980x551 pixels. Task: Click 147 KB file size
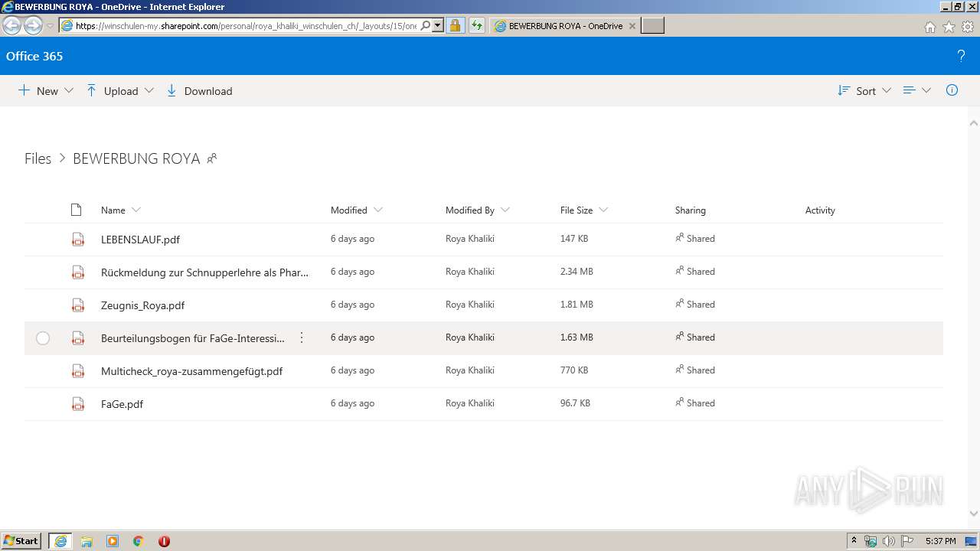[574, 239]
